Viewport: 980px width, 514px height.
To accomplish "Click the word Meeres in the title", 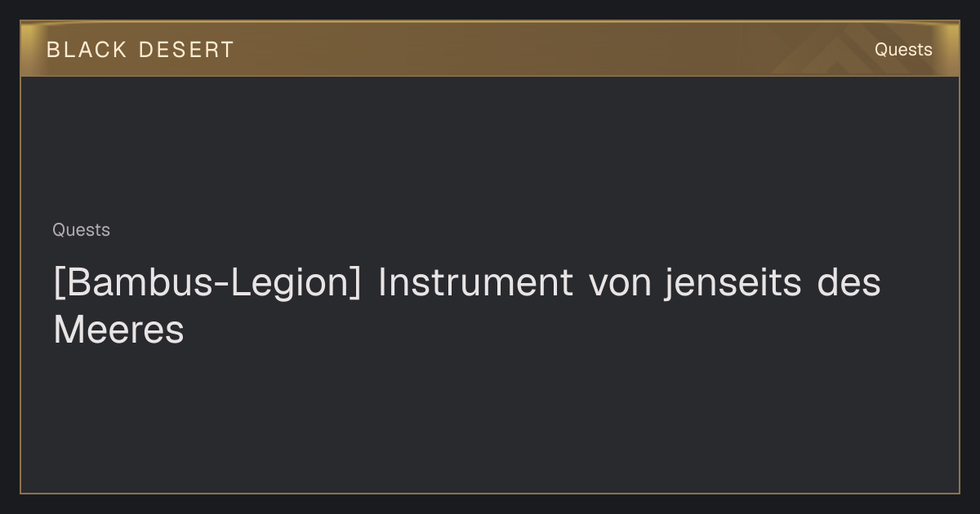I will click(x=118, y=330).
